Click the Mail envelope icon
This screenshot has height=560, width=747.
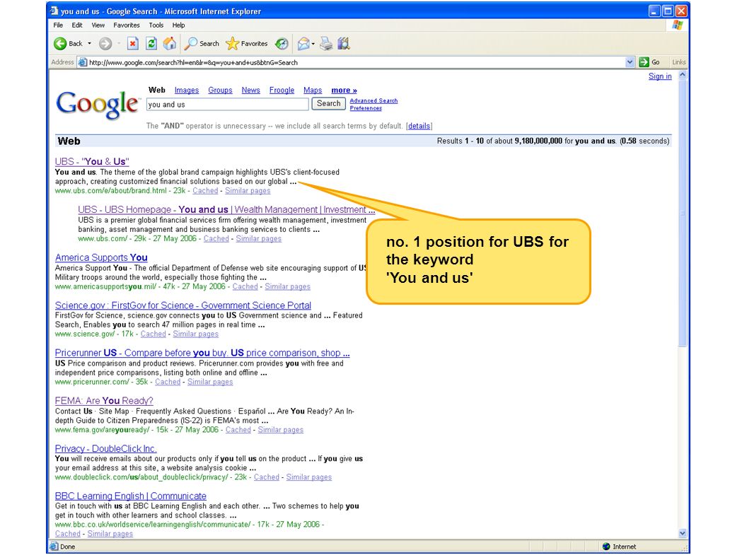tap(303, 44)
